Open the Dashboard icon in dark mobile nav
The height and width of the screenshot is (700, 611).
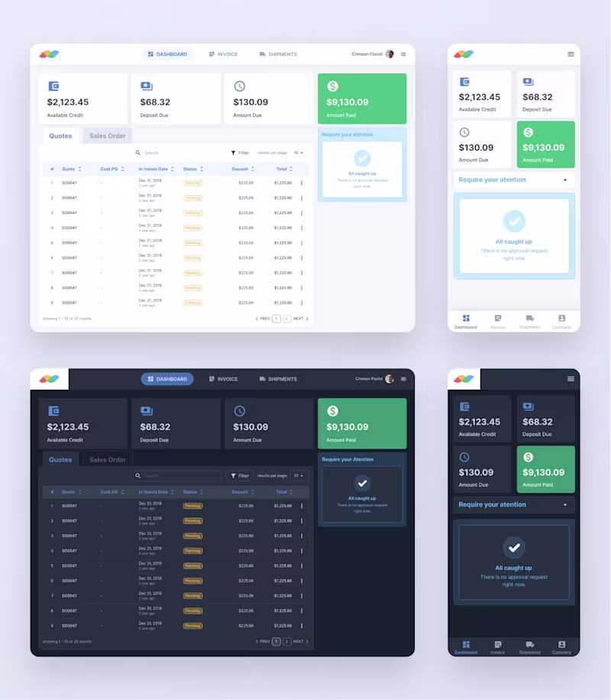pyautogui.click(x=466, y=644)
